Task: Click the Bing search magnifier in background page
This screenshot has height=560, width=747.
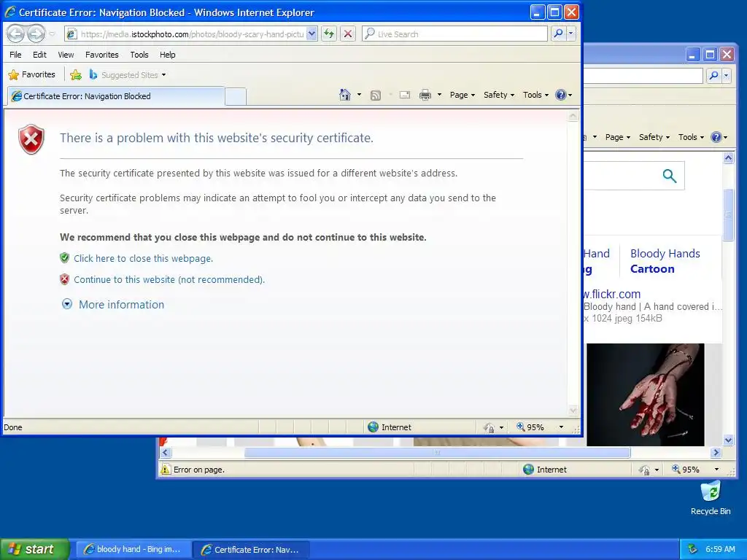Action: 670,176
